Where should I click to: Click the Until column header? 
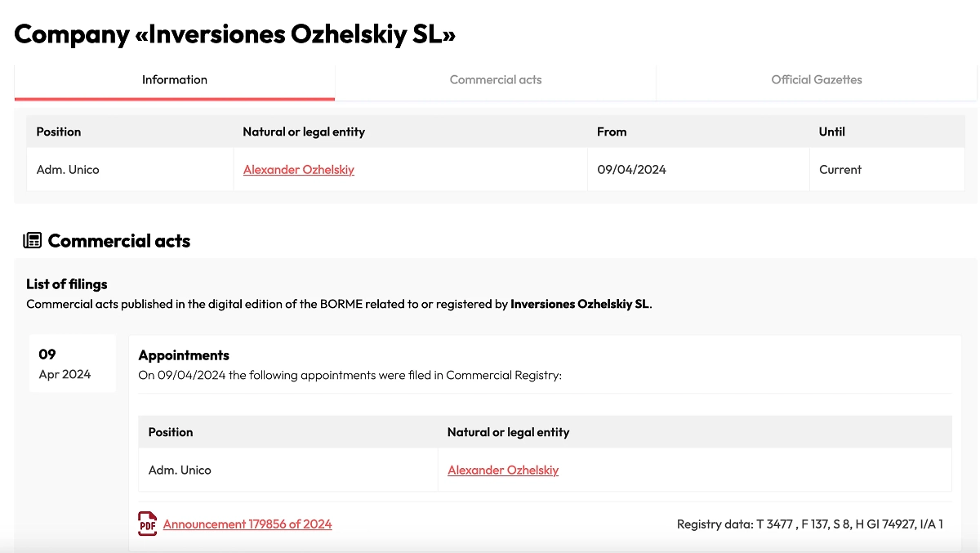[832, 132]
